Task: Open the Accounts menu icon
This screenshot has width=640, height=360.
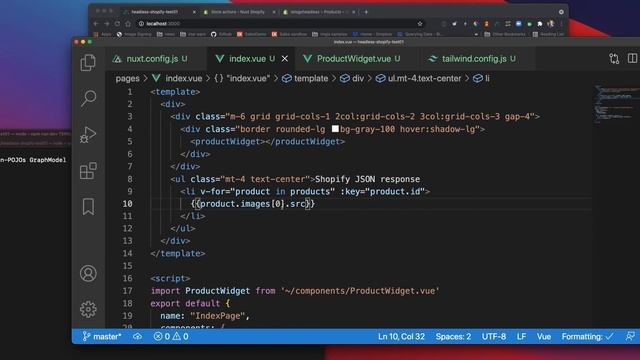Action: click(88, 273)
